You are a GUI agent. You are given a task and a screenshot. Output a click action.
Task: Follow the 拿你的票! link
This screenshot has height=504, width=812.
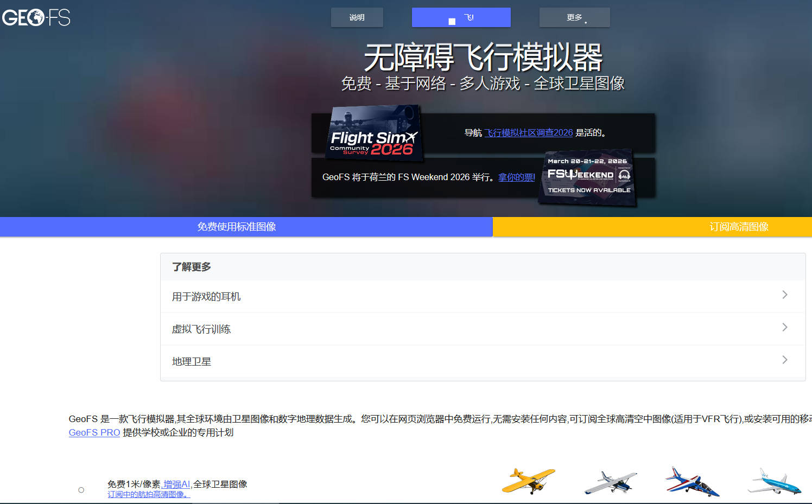click(516, 177)
